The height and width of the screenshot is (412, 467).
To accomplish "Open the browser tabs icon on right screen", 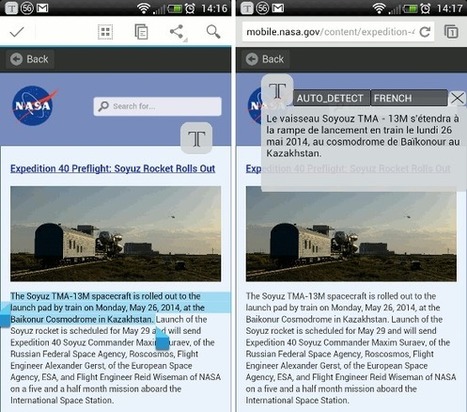I will pyautogui.click(x=451, y=32).
